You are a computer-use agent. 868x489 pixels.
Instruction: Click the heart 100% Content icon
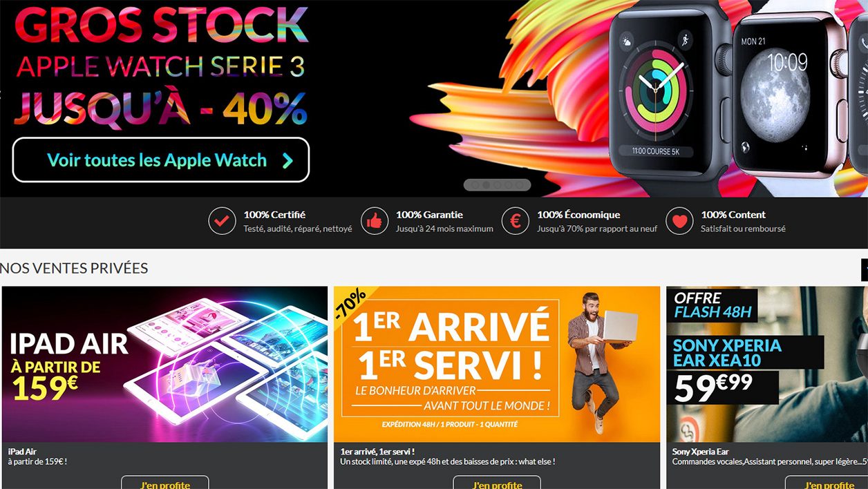point(679,221)
